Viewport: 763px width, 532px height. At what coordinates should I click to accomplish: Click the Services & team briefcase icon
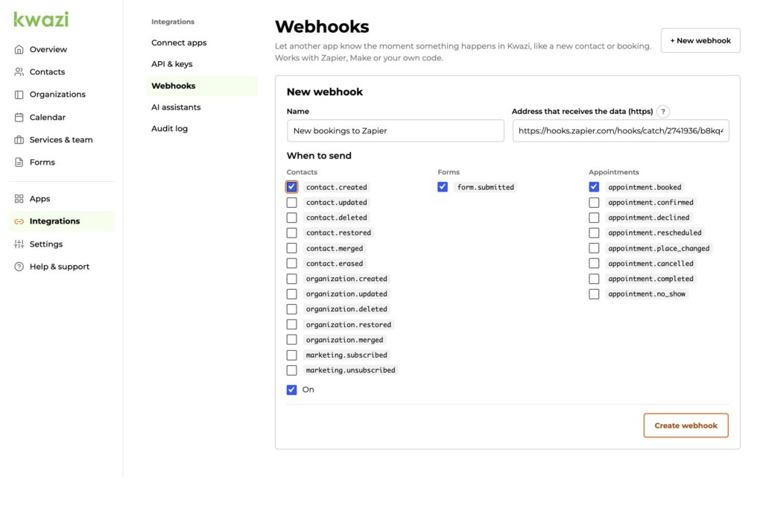click(x=19, y=139)
